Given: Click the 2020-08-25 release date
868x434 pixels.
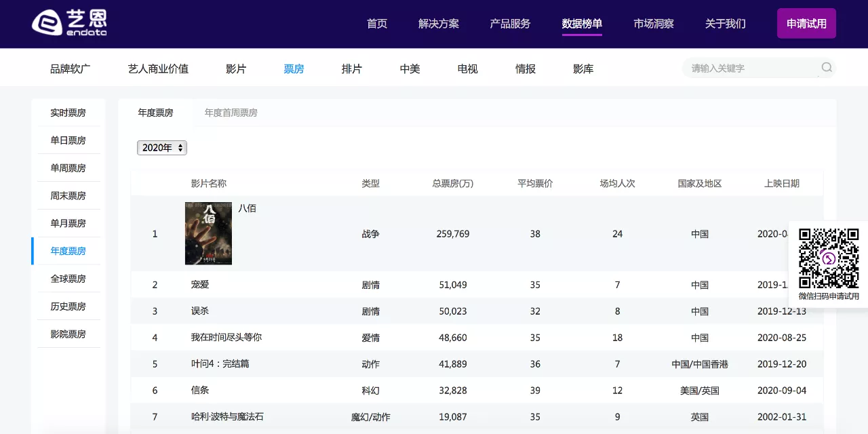Looking at the screenshot, I should point(782,338).
